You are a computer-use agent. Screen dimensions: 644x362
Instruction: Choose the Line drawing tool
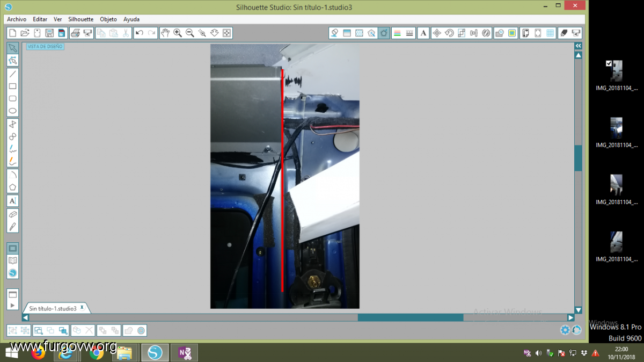click(x=12, y=74)
